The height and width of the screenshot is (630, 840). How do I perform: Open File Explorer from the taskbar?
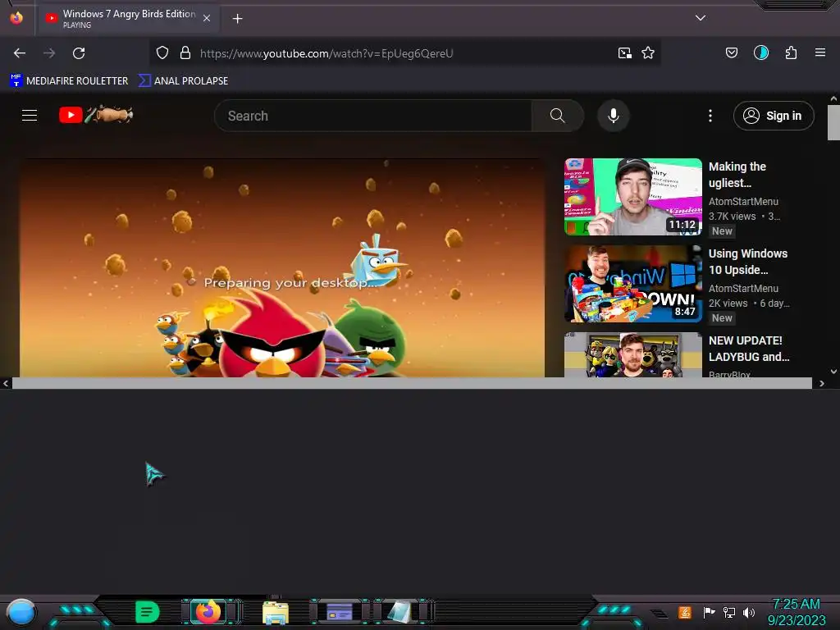tap(276, 613)
